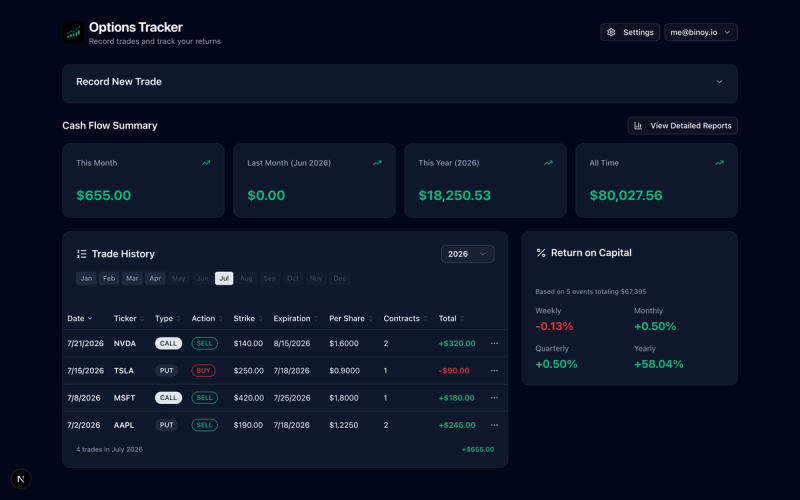Click the $18,250.53 This Year amount
This screenshot has height=500, width=800.
point(455,195)
